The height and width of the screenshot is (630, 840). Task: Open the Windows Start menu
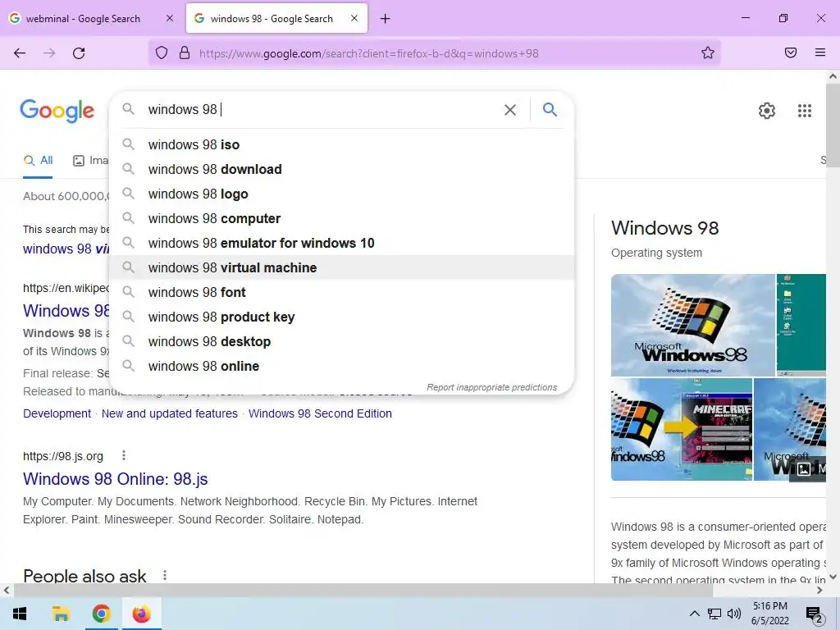tap(20, 614)
